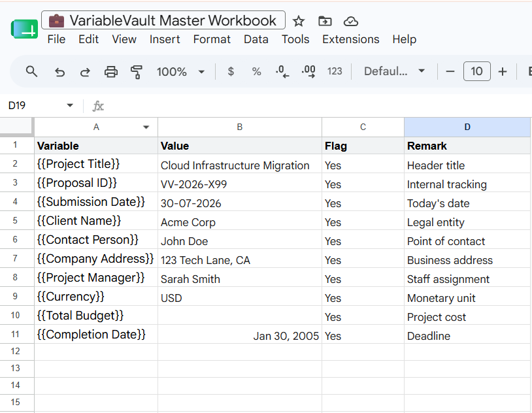This screenshot has height=413, width=532.
Task: Click the Move to folder icon
Action: coord(325,22)
